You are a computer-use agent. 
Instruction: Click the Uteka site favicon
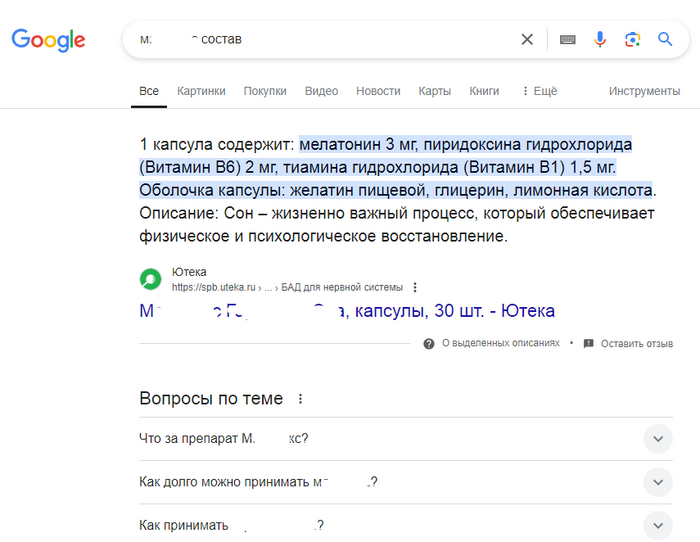[150, 278]
